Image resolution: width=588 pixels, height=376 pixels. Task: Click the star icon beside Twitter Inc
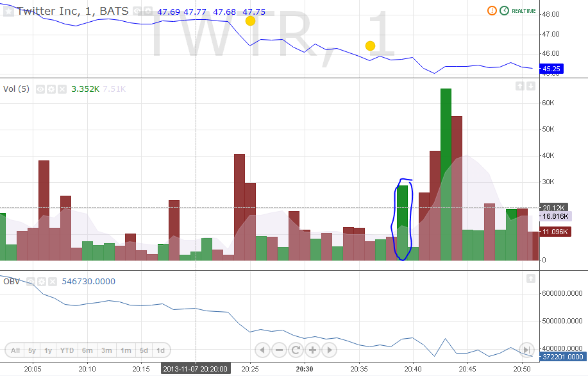(8, 12)
